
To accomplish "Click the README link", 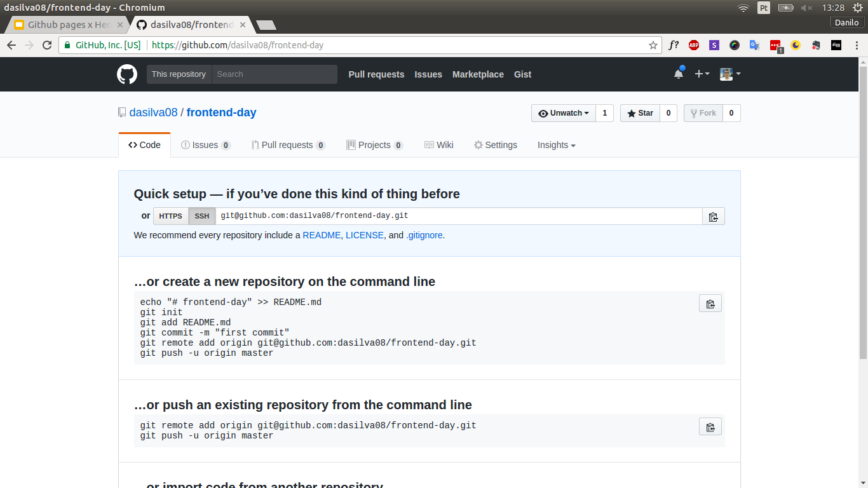I will tap(322, 235).
